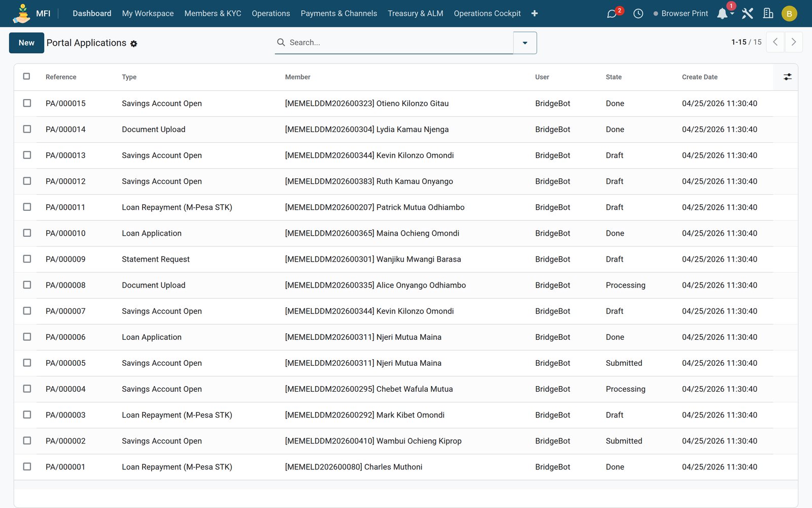Click the New button

click(26, 43)
